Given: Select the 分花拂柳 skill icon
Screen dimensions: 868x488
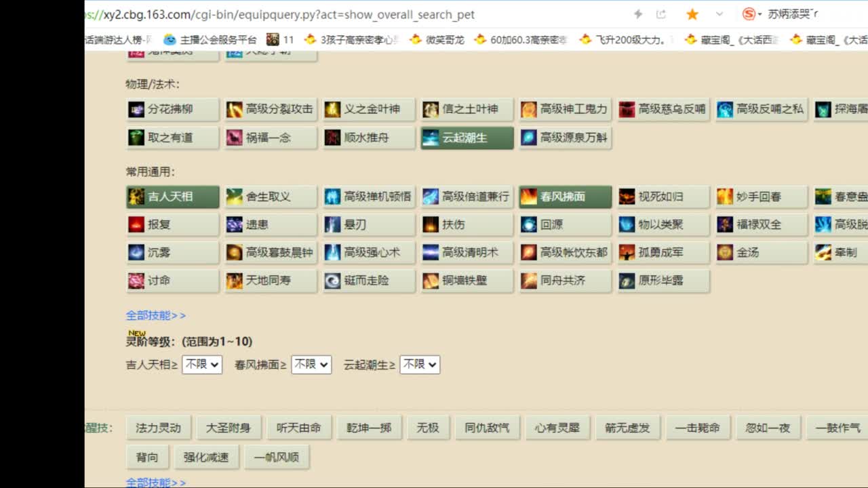Looking at the screenshot, I should click(137, 109).
